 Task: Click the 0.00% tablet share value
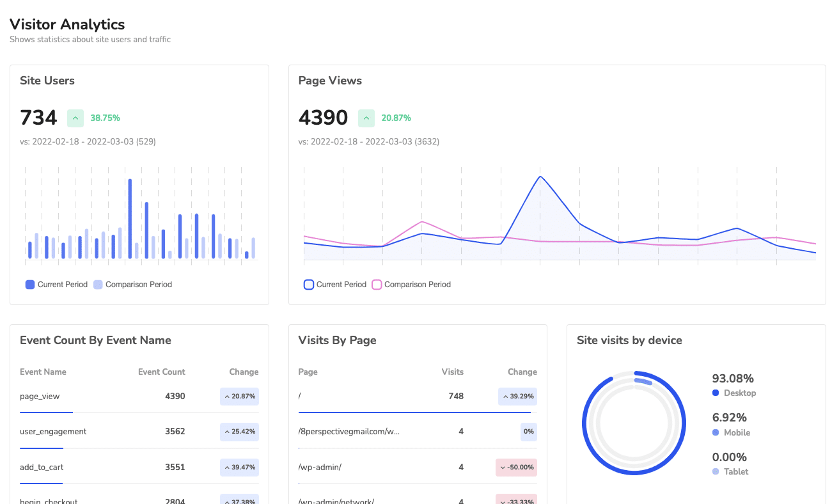(730, 457)
